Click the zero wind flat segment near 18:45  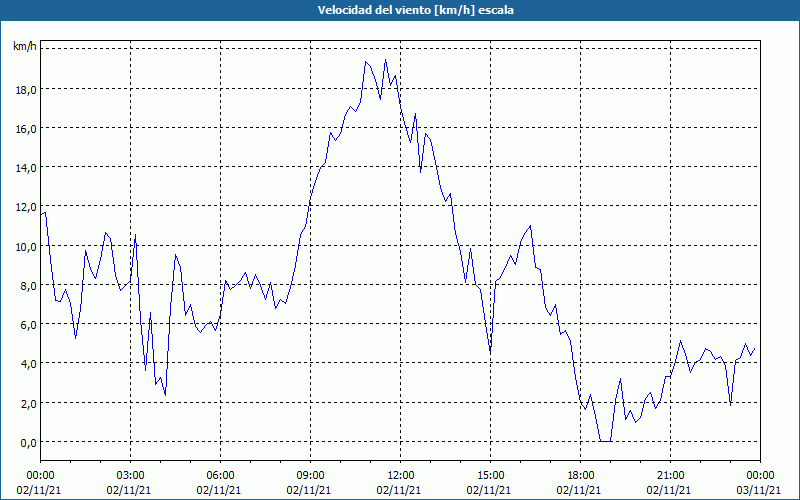[x=606, y=441]
